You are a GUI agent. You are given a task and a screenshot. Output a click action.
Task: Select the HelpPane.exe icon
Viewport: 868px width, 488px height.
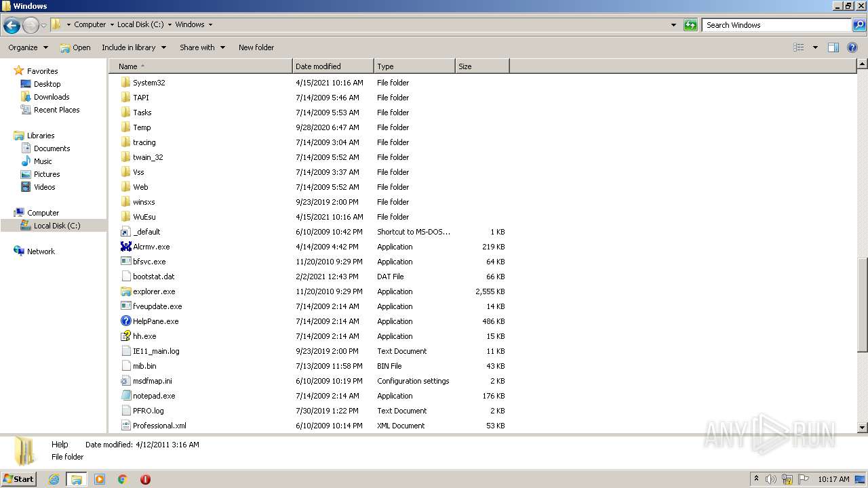pyautogui.click(x=125, y=321)
